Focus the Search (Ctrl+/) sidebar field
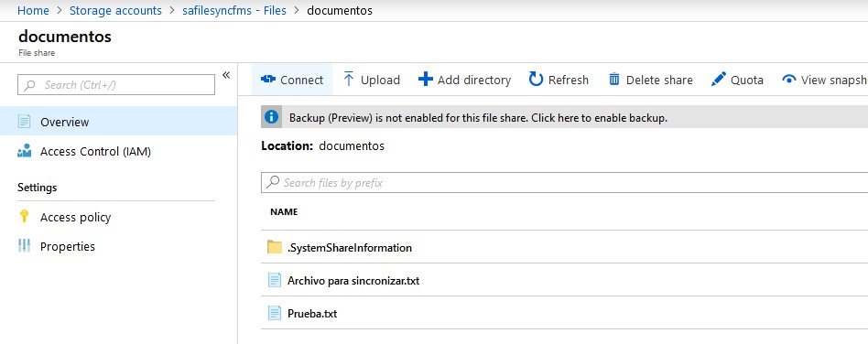This screenshot has height=344, width=868. [x=116, y=84]
